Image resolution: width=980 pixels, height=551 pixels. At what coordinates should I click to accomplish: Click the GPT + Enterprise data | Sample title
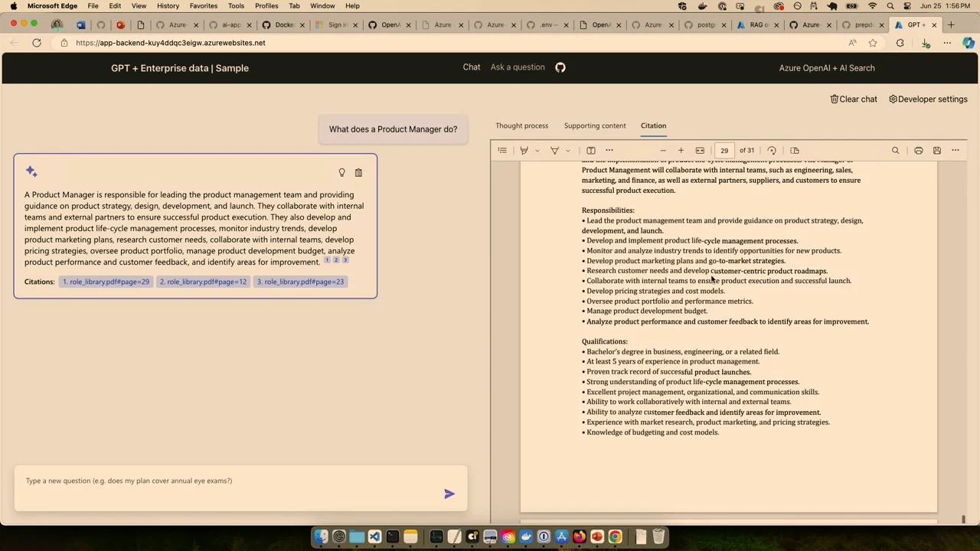[x=180, y=68]
